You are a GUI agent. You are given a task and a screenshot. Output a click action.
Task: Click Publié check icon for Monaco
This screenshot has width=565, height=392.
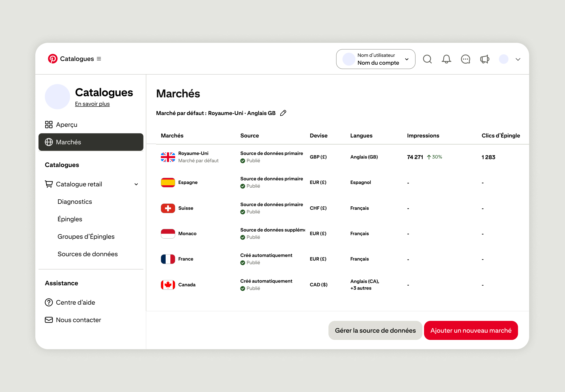pos(243,237)
